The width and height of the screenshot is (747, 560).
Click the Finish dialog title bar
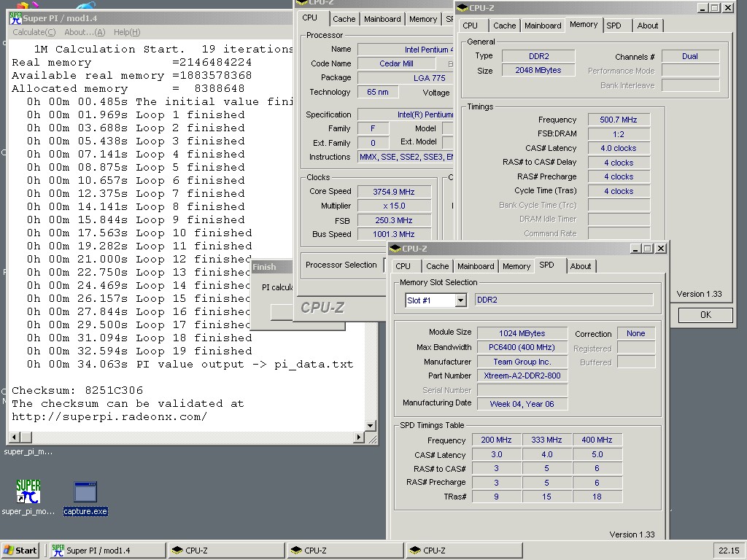[272, 267]
